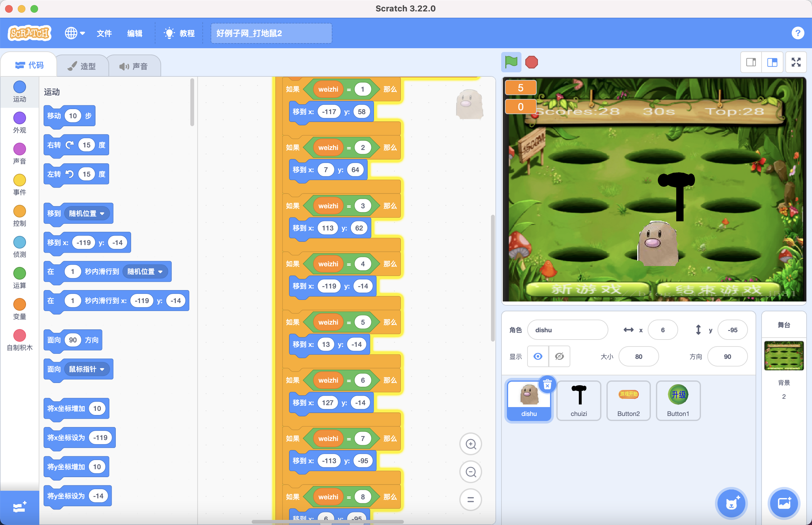This screenshot has width=812, height=525.
Task: Click the 将x坐标增加 10 block
Action: 76,408
